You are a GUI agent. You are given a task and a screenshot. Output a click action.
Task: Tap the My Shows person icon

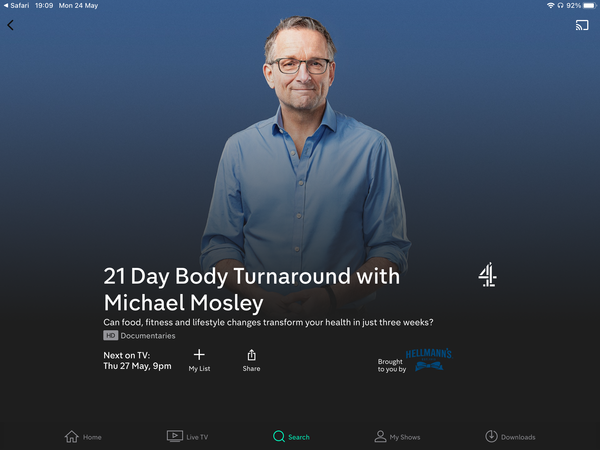tap(380, 436)
